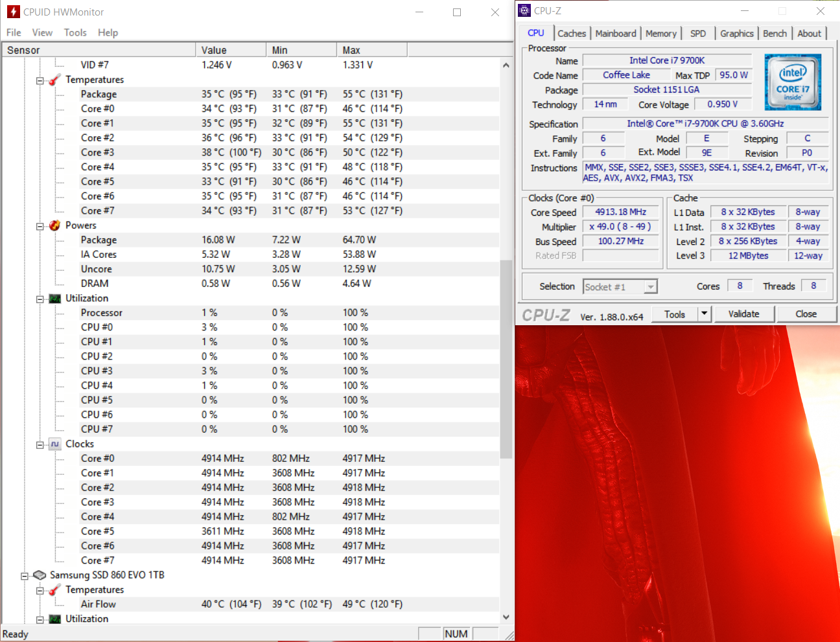
Task: Click the HWMonitor app icon in title bar
Action: click(x=13, y=12)
